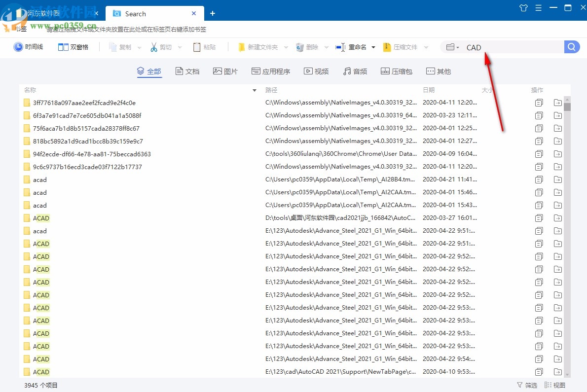Open the hamburger main menu icon

[x=538, y=7]
